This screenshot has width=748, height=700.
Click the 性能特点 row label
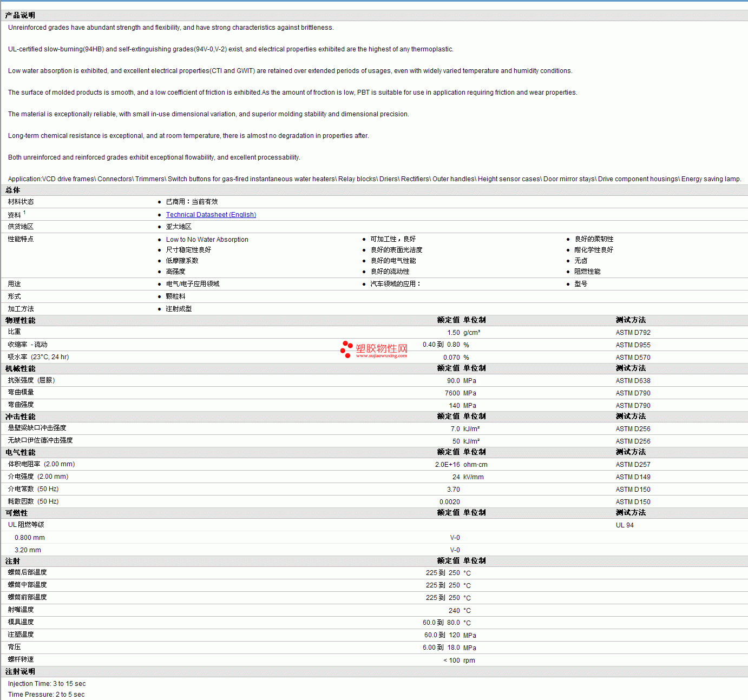pos(21,239)
